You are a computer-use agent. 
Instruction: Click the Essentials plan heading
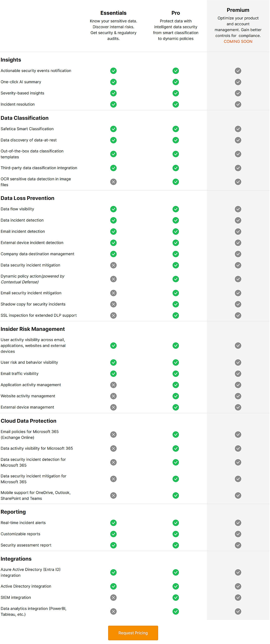tap(113, 13)
